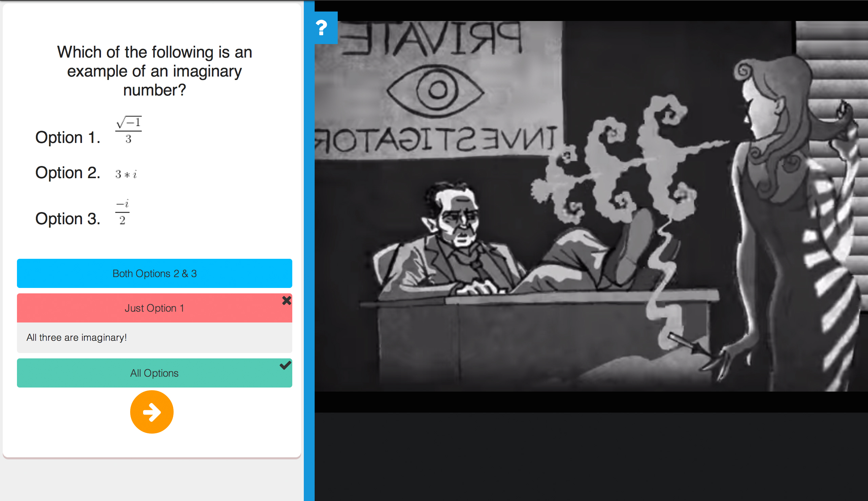Click the Option 1 square root fraction
The image size is (868, 501).
pyautogui.click(x=129, y=130)
